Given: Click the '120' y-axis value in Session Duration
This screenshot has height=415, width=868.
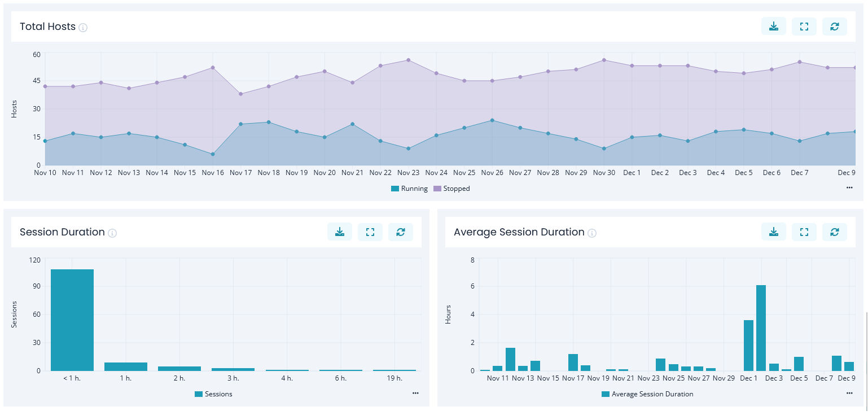Looking at the screenshot, I should pos(35,260).
